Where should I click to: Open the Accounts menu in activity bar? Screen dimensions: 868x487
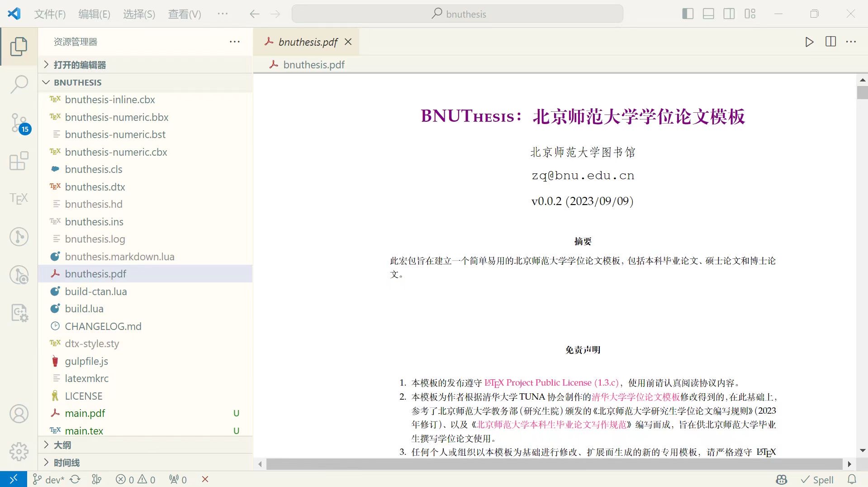tap(19, 414)
